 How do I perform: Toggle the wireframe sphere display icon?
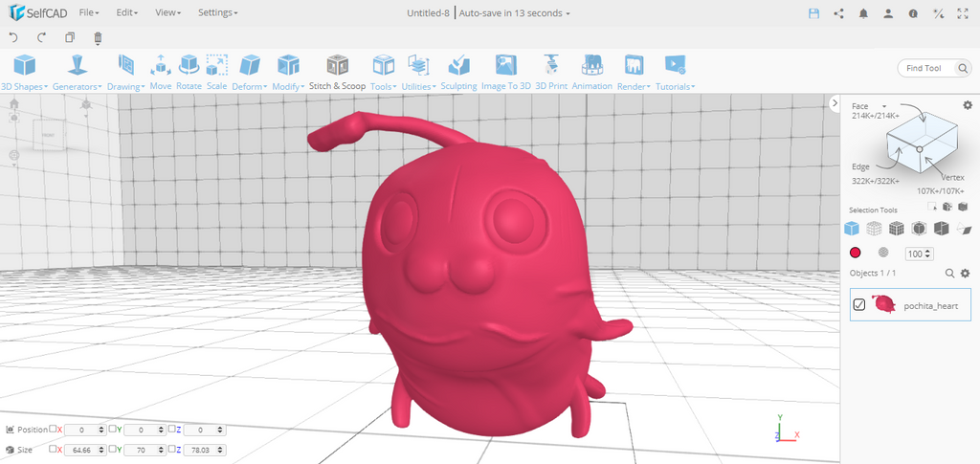point(883,253)
